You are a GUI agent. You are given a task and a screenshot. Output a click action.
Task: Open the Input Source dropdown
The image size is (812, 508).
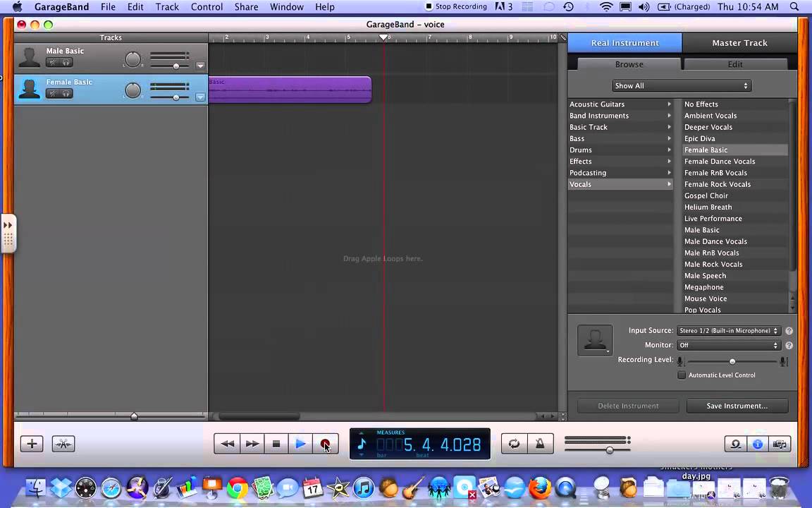pyautogui.click(x=728, y=331)
